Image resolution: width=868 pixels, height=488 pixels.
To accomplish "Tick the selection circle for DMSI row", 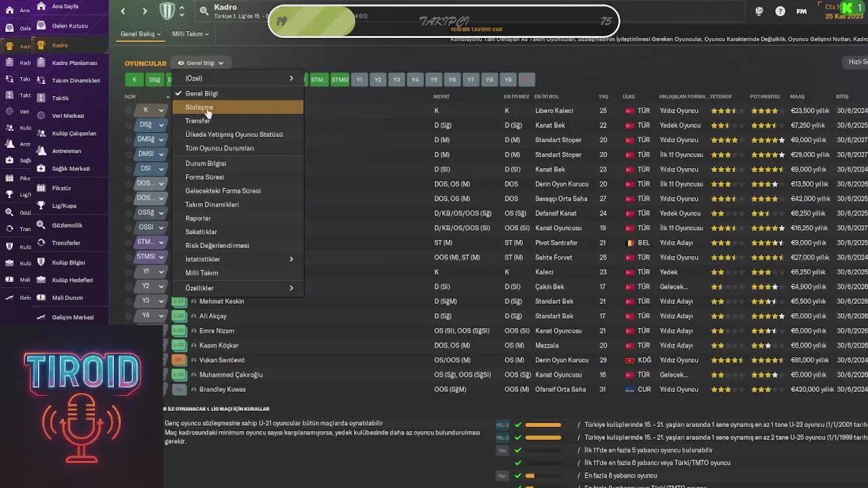I will click(x=128, y=154).
